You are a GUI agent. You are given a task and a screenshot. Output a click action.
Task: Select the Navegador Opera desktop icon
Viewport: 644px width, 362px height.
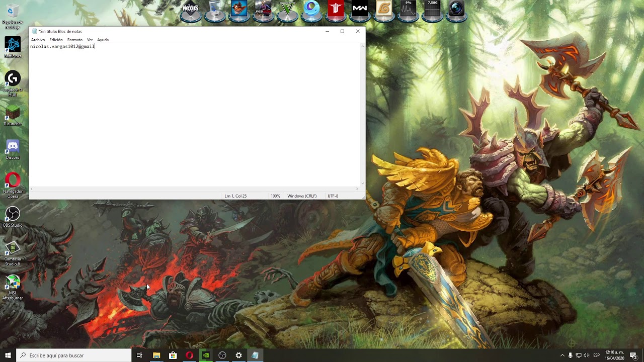(13, 186)
